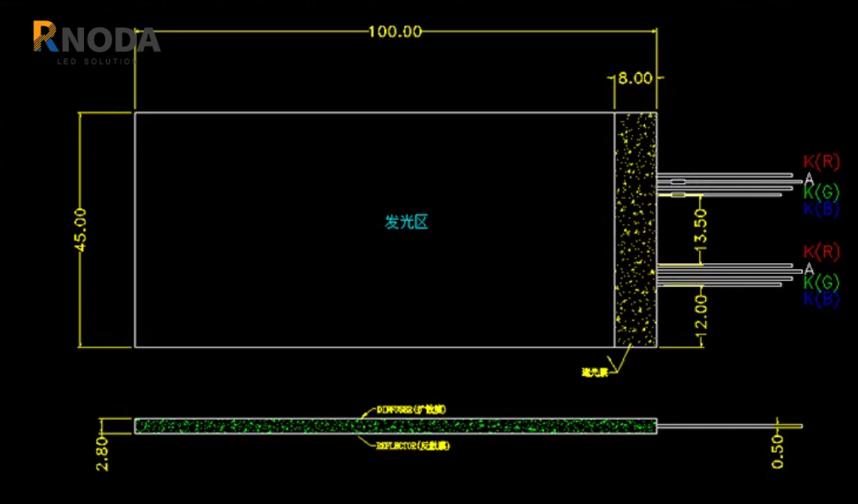Select the 2.80 thickness dimension

pyautogui.click(x=103, y=453)
